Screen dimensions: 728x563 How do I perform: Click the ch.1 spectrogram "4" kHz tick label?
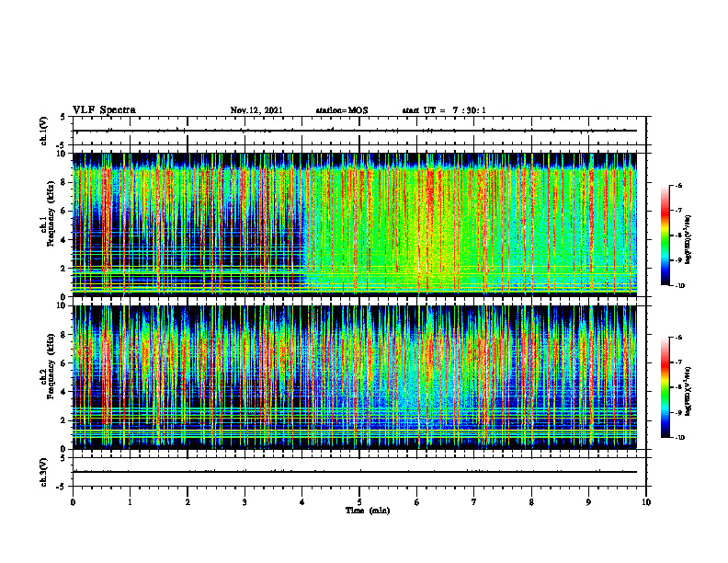pyautogui.click(x=64, y=240)
